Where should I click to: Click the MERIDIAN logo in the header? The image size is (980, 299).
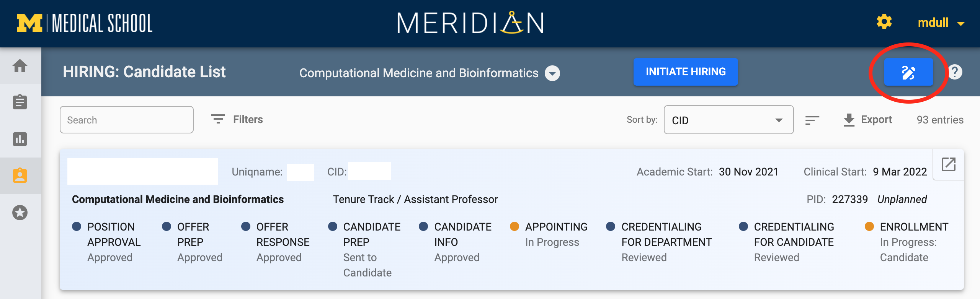(x=470, y=23)
